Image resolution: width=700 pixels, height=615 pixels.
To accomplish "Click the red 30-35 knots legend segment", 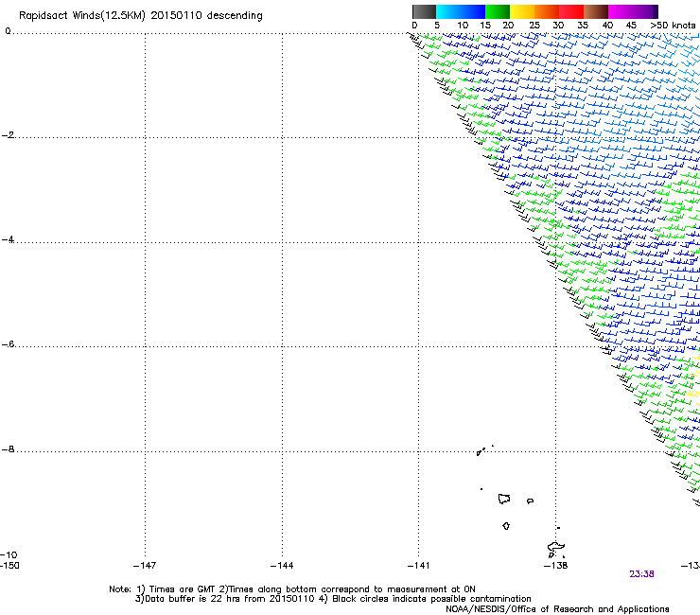I will pyautogui.click(x=571, y=11).
